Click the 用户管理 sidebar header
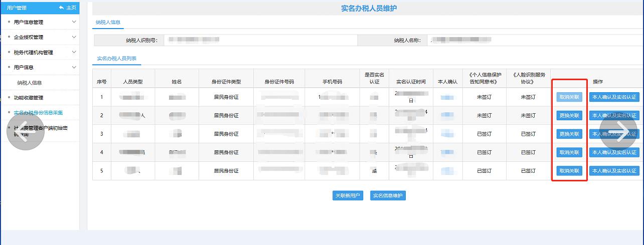644x245 pixels. 17,8
